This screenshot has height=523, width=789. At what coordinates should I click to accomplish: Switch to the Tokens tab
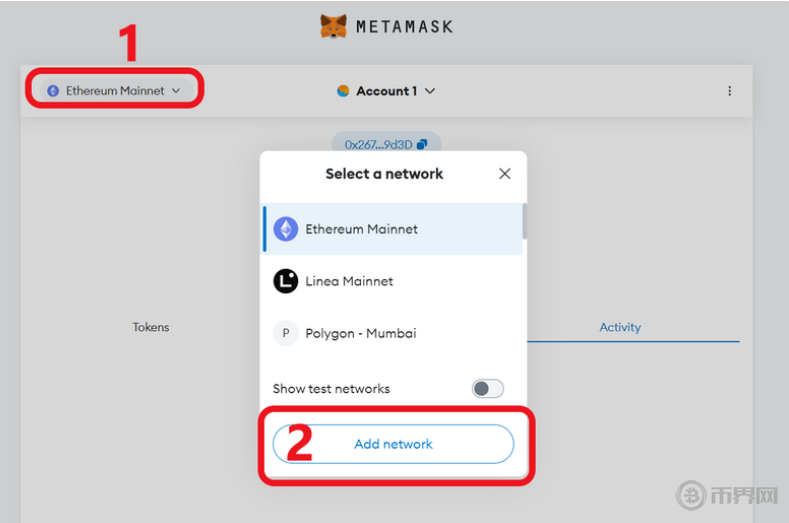(151, 327)
